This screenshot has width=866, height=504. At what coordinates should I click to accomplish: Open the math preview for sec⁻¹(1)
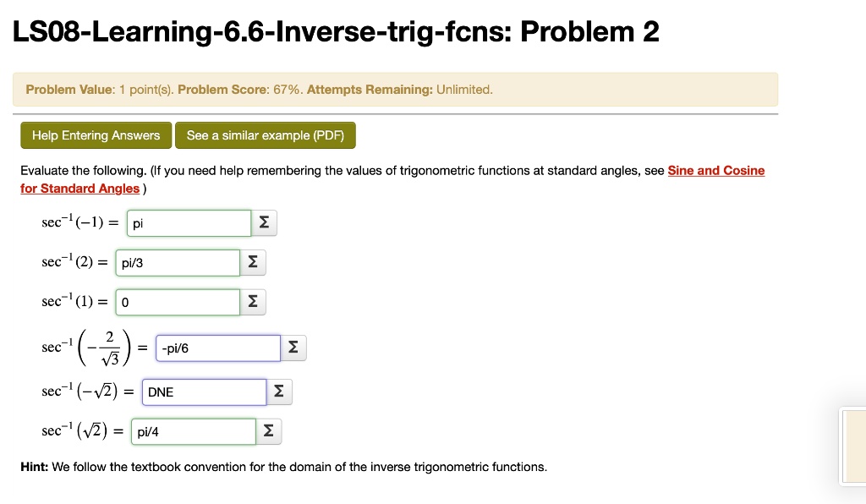pos(254,302)
